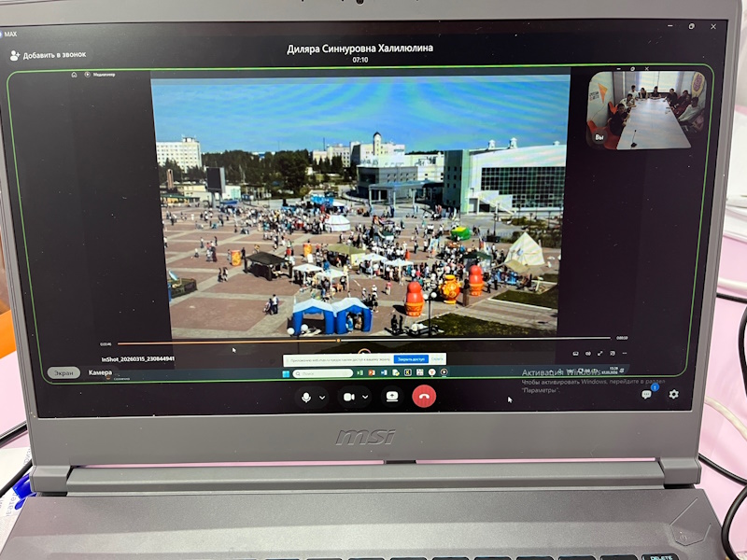Click 'Добавить в звонок' label

(x=54, y=55)
